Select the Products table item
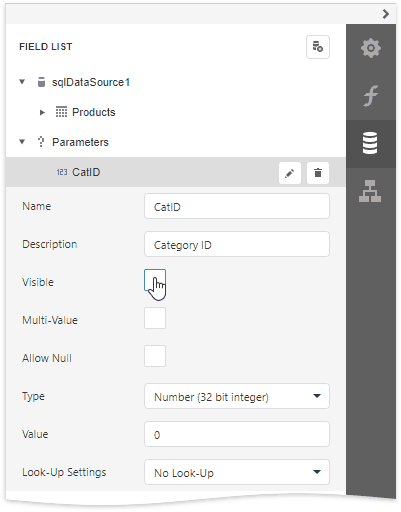This screenshot has height=512, width=401. [x=94, y=112]
